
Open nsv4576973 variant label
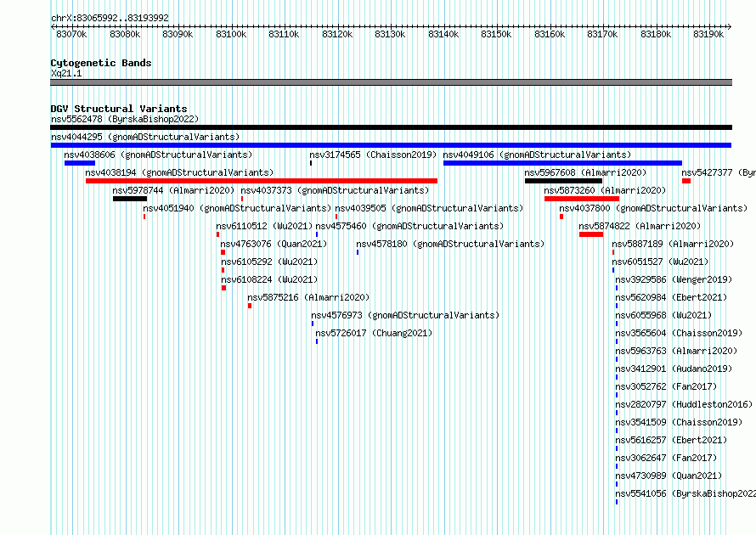(x=405, y=315)
